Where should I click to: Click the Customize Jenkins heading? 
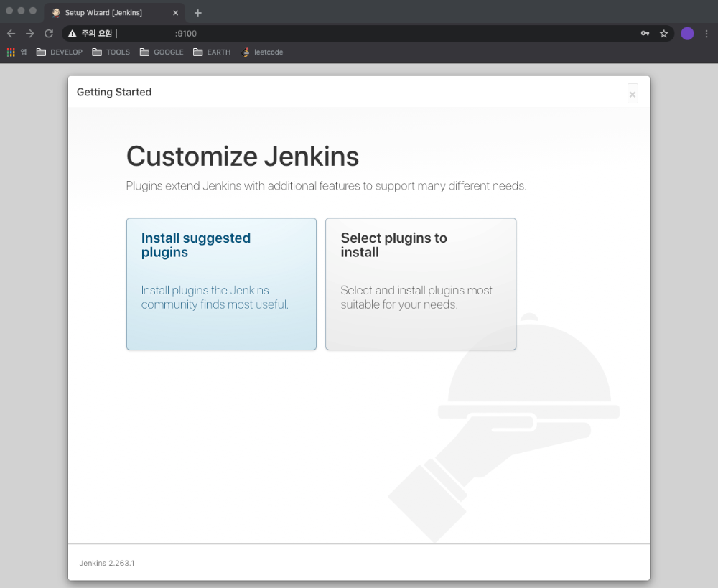click(x=242, y=157)
